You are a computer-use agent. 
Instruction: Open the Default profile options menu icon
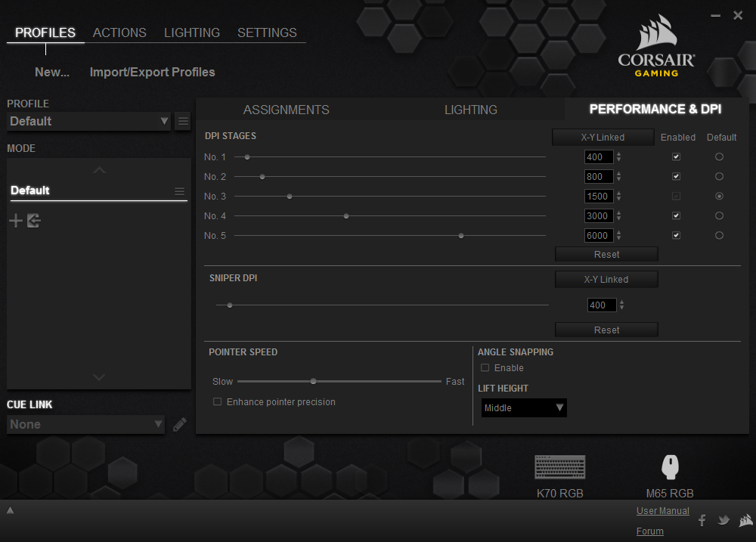pyautogui.click(x=183, y=121)
